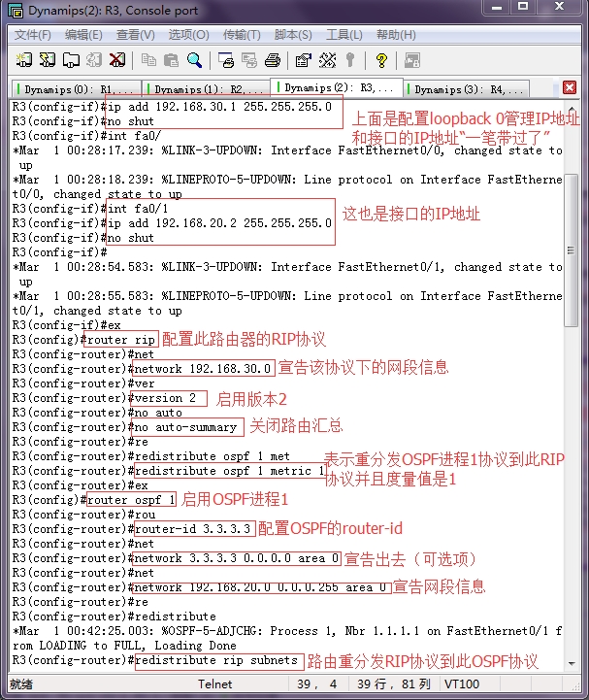Click the vertical scrollbar thumb

pyautogui.click(x=572, y=250)
